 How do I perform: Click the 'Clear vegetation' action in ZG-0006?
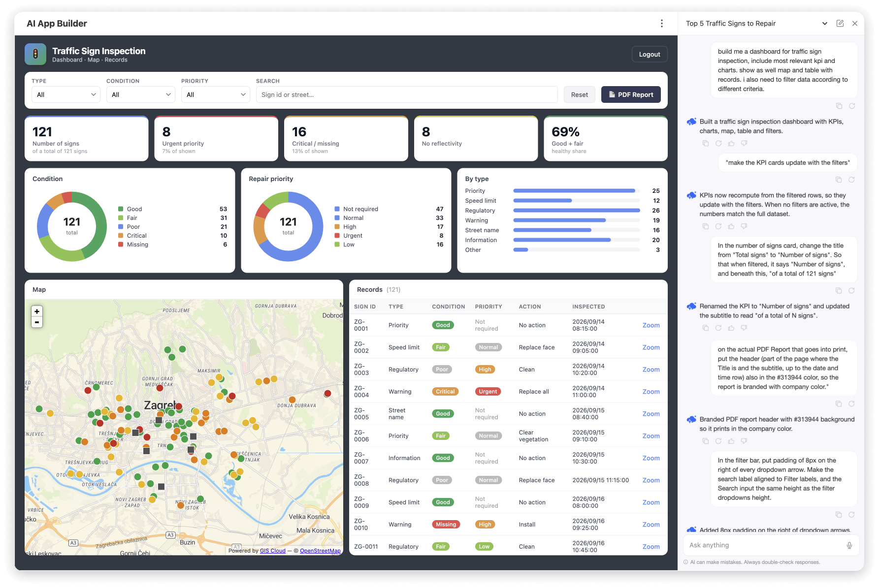click(x=533, y=436)
